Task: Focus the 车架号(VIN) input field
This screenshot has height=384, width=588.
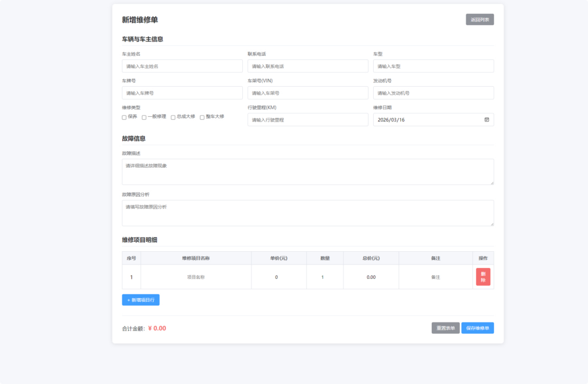Action: pyautogui.click(x=308, y=93)
